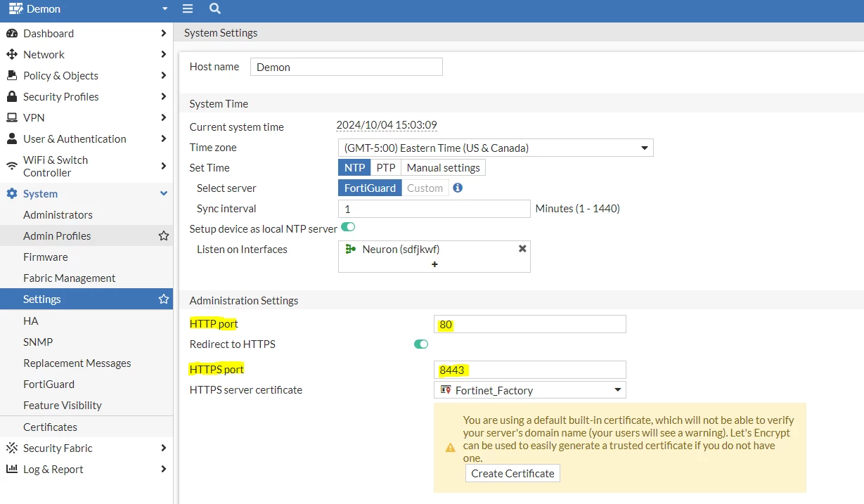Click the search magnifier icon in top bar
The height and width of the screenshot is (504, 864).
pyautogui.click(x=215, y=8)
